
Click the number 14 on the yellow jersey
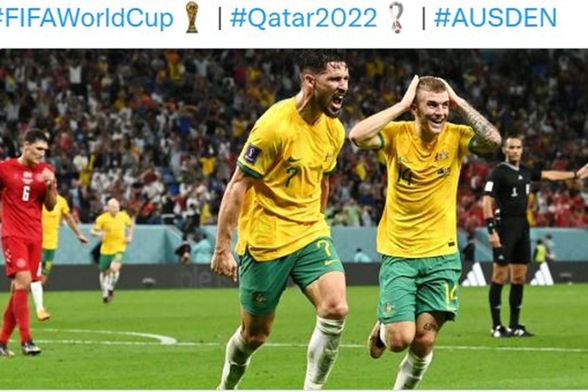coord(405,175)
